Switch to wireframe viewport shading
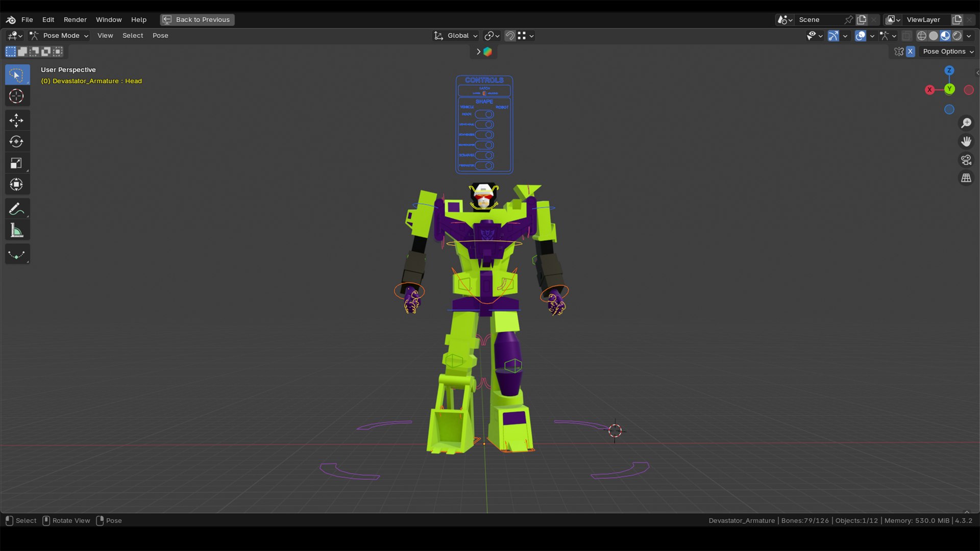The height and width of the screenshot is (551, 980). click(922, 36)
